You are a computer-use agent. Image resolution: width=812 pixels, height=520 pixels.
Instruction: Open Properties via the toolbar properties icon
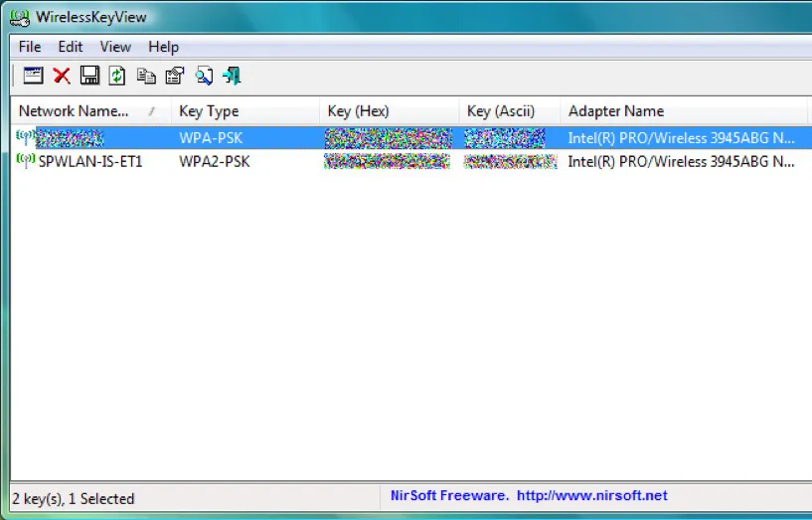point(175,76)
